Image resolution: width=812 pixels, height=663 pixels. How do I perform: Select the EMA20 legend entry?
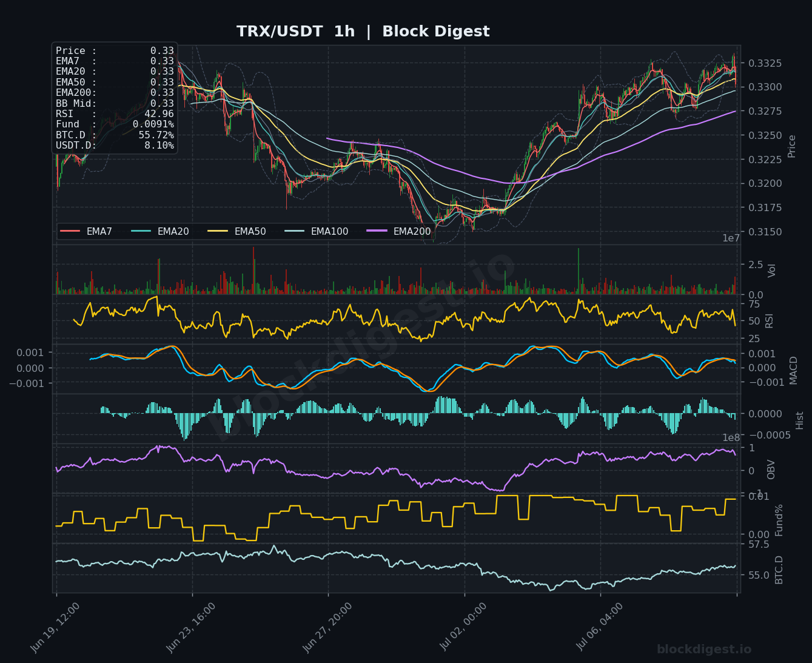pyautogui.click(x=160, y=231)
